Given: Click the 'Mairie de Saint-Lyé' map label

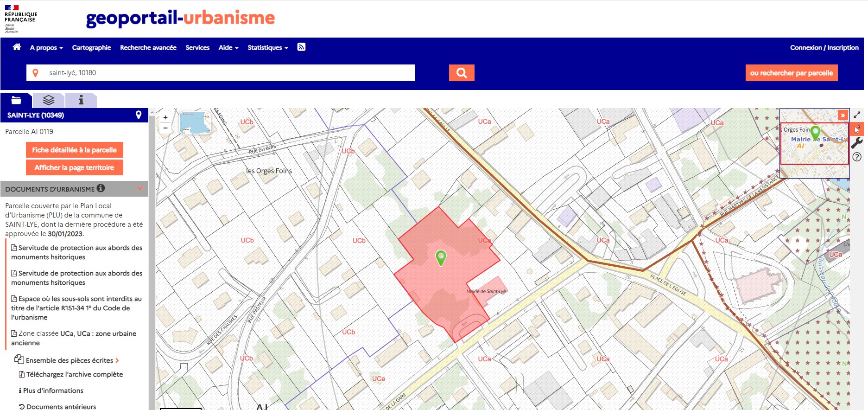Looking at the screenshot, I should [x=486, y=291].
